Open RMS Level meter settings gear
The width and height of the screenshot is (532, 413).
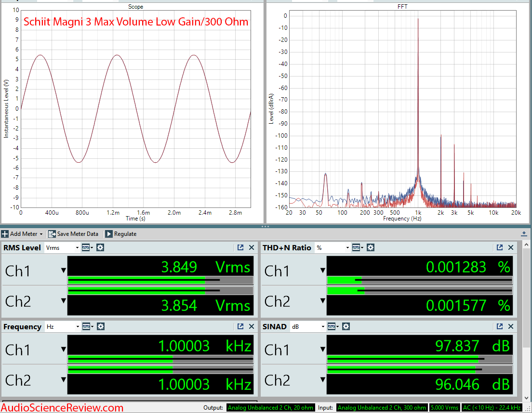(100, 248)
